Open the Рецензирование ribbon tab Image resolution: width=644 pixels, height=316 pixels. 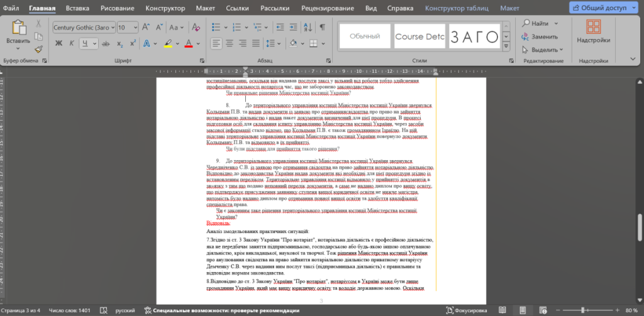click(x=327, y=8)
